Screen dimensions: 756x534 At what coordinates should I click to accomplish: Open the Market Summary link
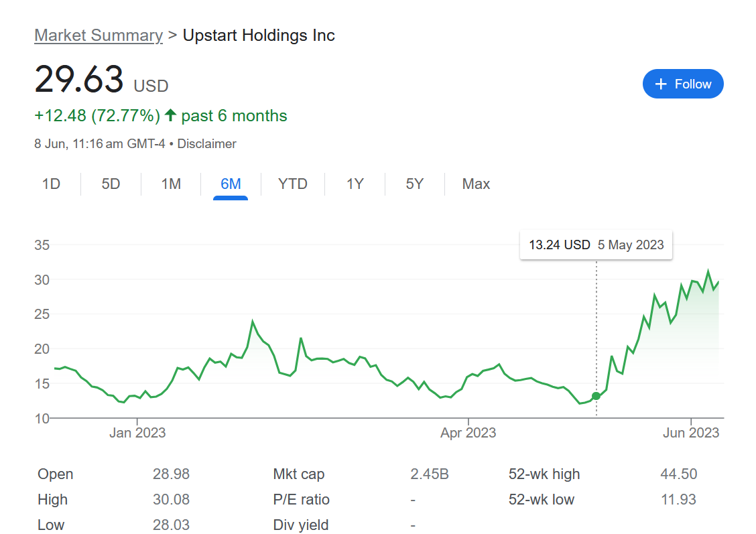99,36
